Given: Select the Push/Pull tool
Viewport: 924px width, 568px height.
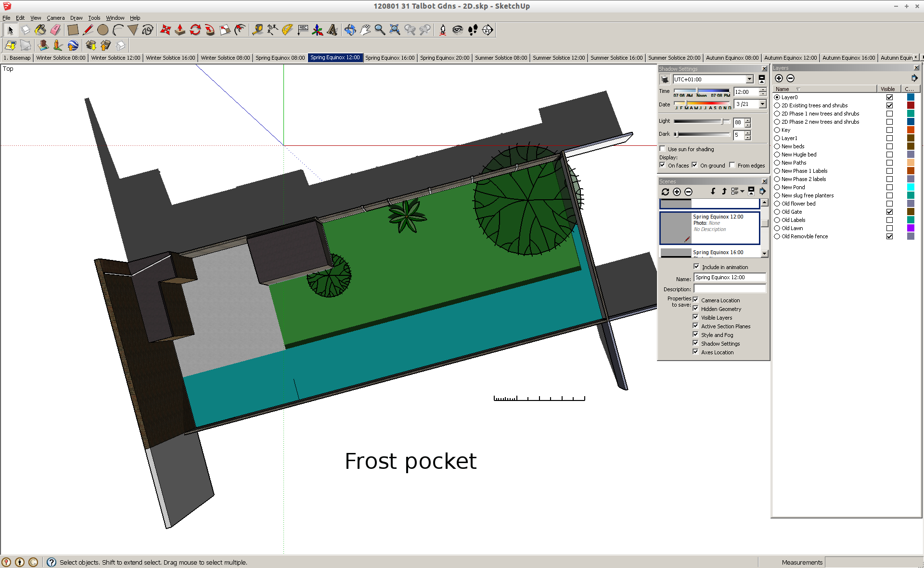Looking at the screenshot, I should pyautogui.click(x=180, y=30).
